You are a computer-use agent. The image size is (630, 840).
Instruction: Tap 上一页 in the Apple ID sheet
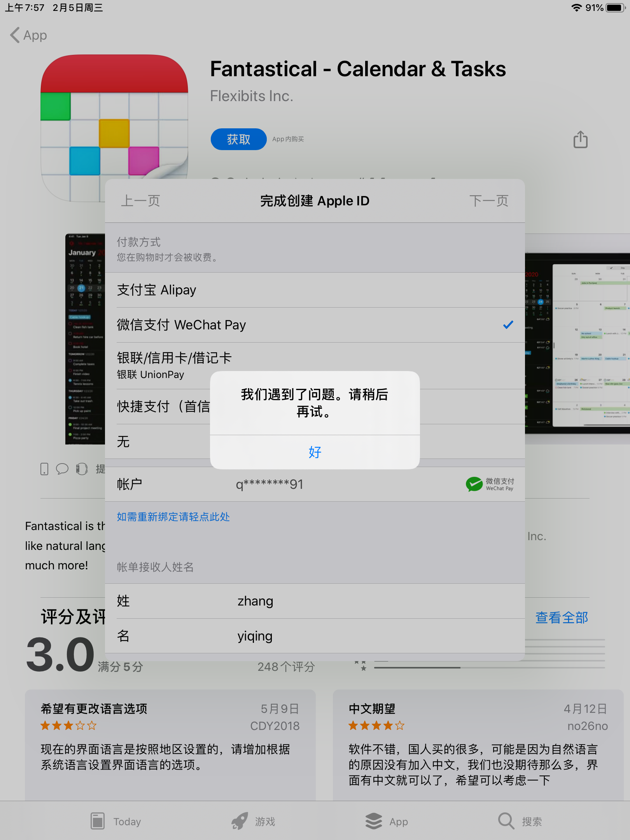[x=140, y=201]
